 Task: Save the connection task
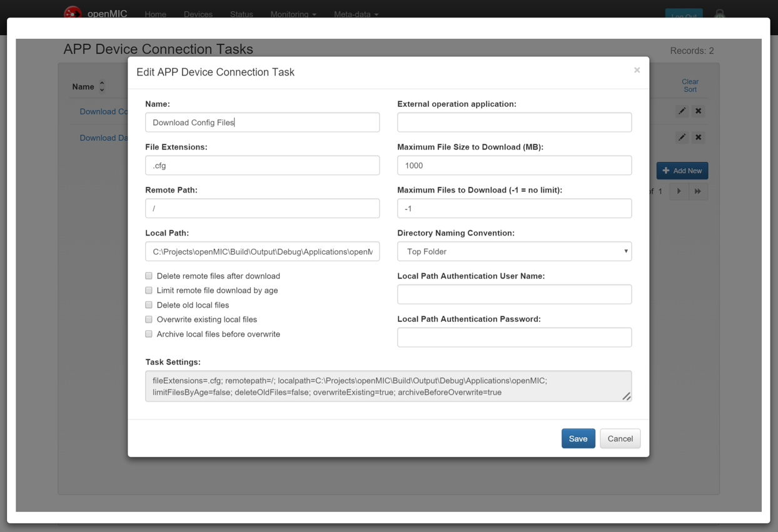point(578,438)
